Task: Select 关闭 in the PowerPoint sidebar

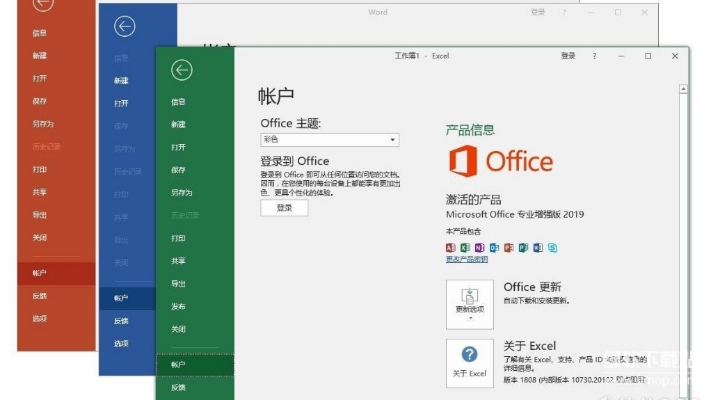Action: [40, 237]
